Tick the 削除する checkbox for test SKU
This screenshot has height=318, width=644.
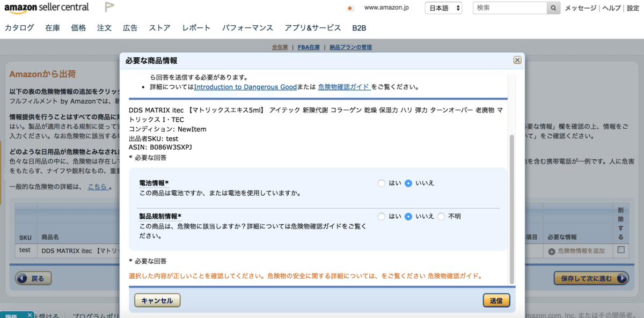coord(621,249)
